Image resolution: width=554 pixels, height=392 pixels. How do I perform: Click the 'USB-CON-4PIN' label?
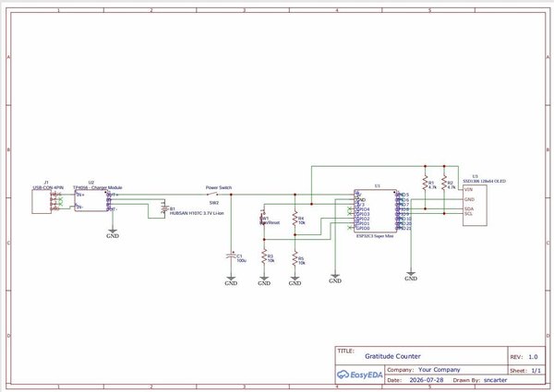(x=48, y=187)
